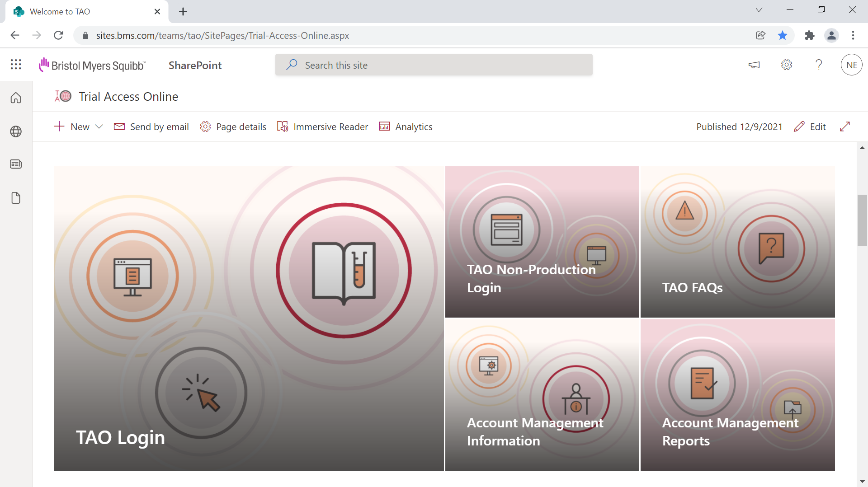Bookmark this tab with the star
The image size is (868, 487).
pyautogui.click(x=783, y=35)
